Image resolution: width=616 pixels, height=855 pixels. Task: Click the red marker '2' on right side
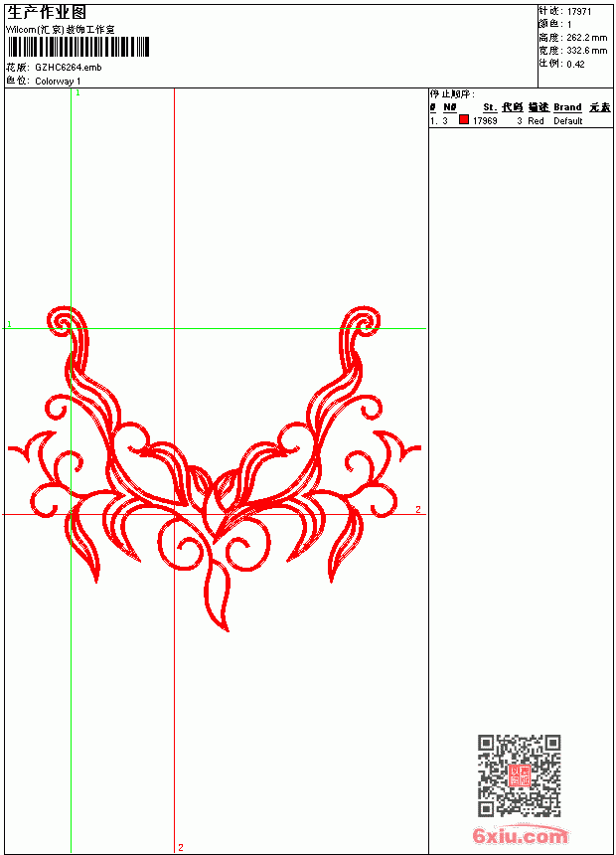point(418,509)
